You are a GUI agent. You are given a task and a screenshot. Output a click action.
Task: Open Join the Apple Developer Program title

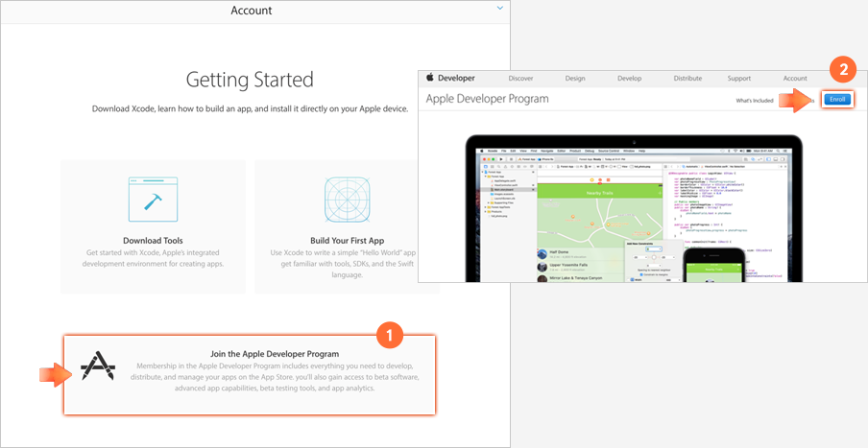(275, 353)
